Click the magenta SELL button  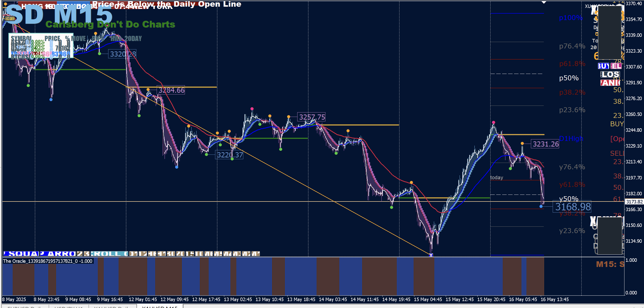coord(616,66)
